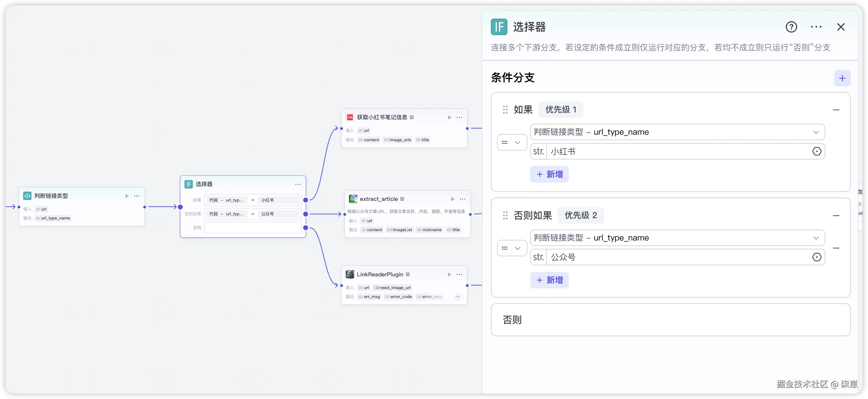Open the url_type_name dropdown in 否则如果 branch

pos(677,238)
